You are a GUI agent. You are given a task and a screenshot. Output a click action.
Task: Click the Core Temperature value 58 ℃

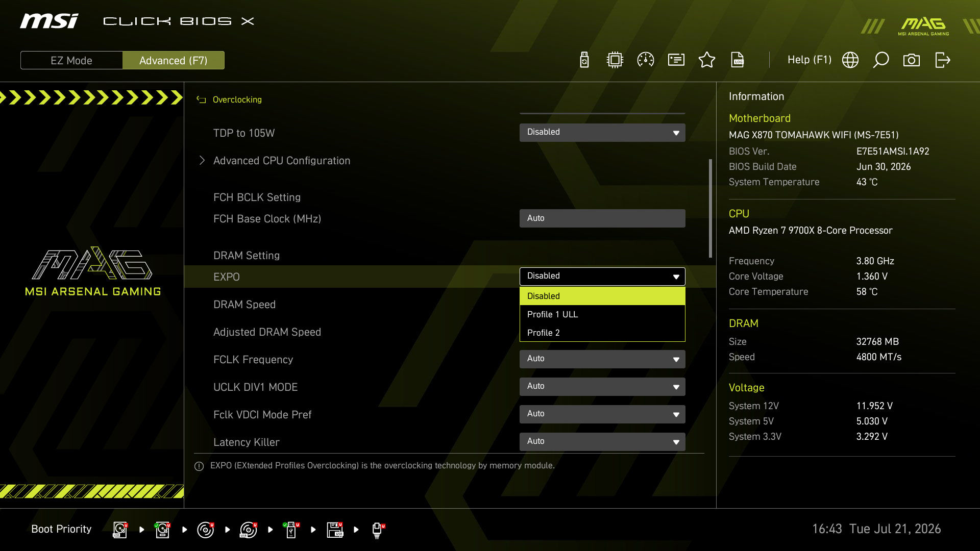tap(867, 292)
